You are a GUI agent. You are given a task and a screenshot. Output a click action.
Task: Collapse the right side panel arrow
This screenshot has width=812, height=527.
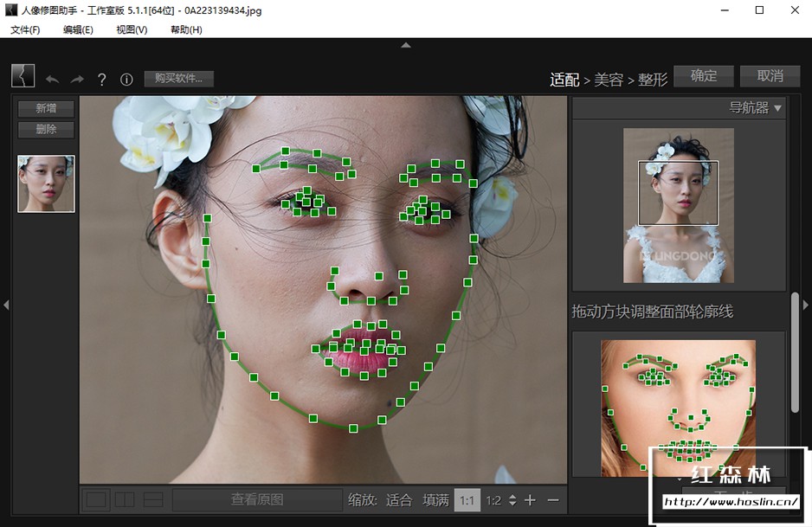(x=806, y=305)
